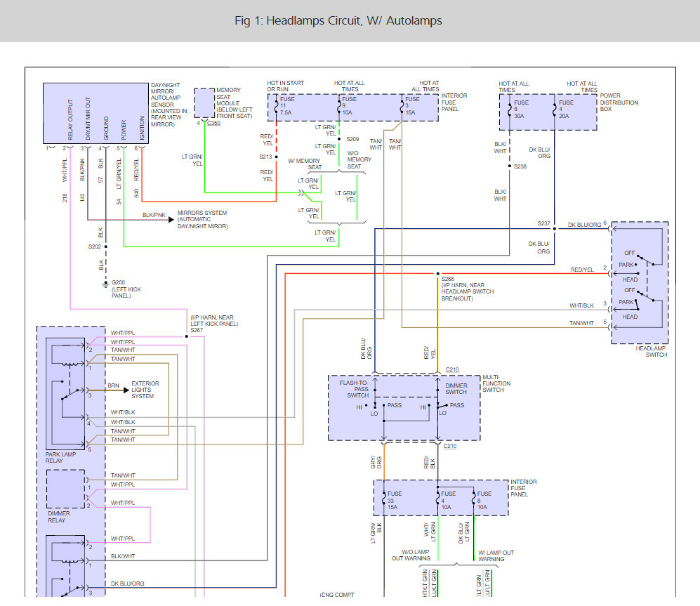Image resolution: width=700 pixels, height=606 pixels.
Task: Click the GRY/ORG wire label
Action: point(376,462)
